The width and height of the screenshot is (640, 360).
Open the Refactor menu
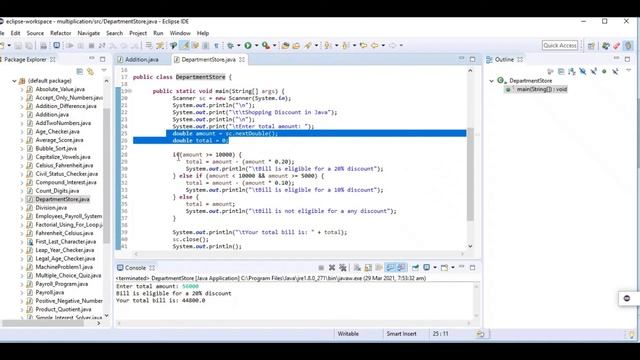[60, 33]
